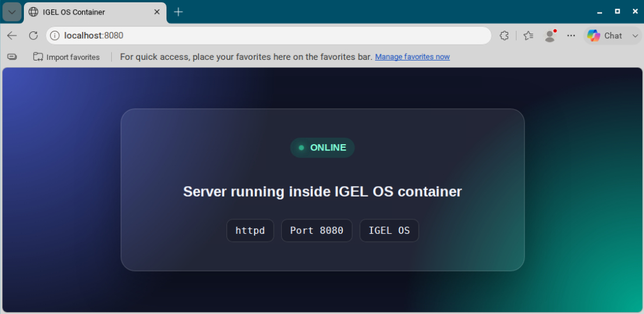Go back to the previous page
Viewport: 644px width, 314px height.
coord(12,35)
